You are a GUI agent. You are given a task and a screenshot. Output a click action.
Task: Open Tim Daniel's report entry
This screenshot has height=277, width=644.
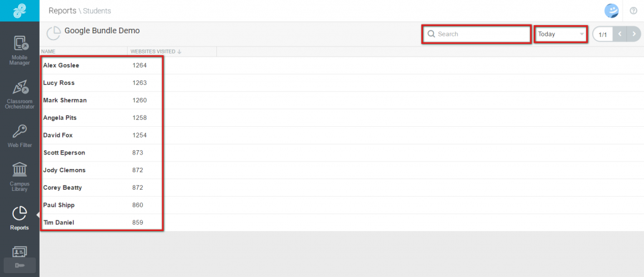pyautogui.click(x=341, y=222)
